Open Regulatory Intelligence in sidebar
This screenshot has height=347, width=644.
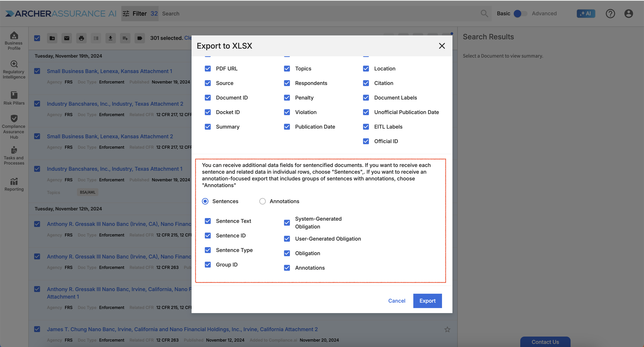14,70
